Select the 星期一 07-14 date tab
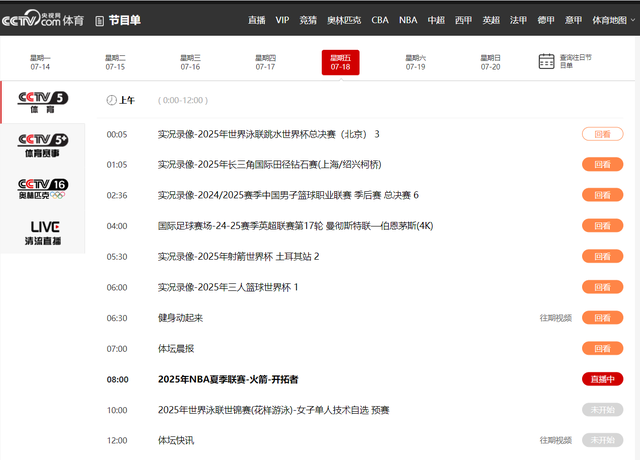The width and height of the screenshot is (640, 460). click(x=40, y=62)
